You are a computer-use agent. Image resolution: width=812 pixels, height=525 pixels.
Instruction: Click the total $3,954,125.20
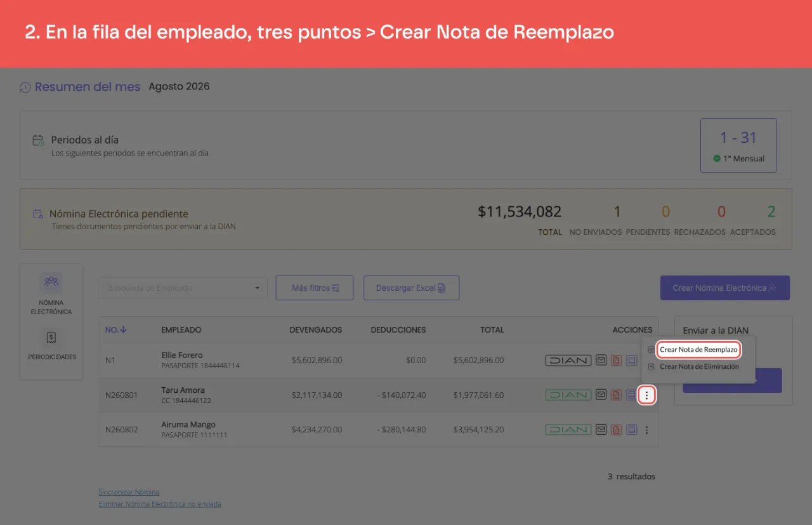479,430
